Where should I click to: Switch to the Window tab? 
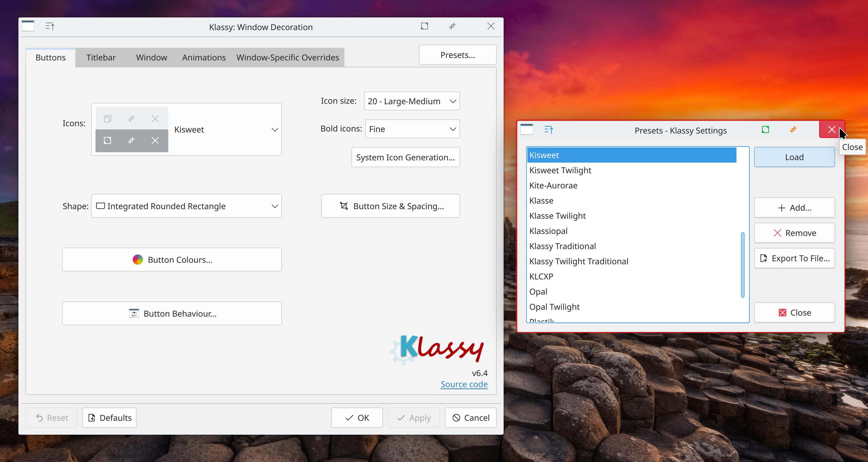[152, 58]
